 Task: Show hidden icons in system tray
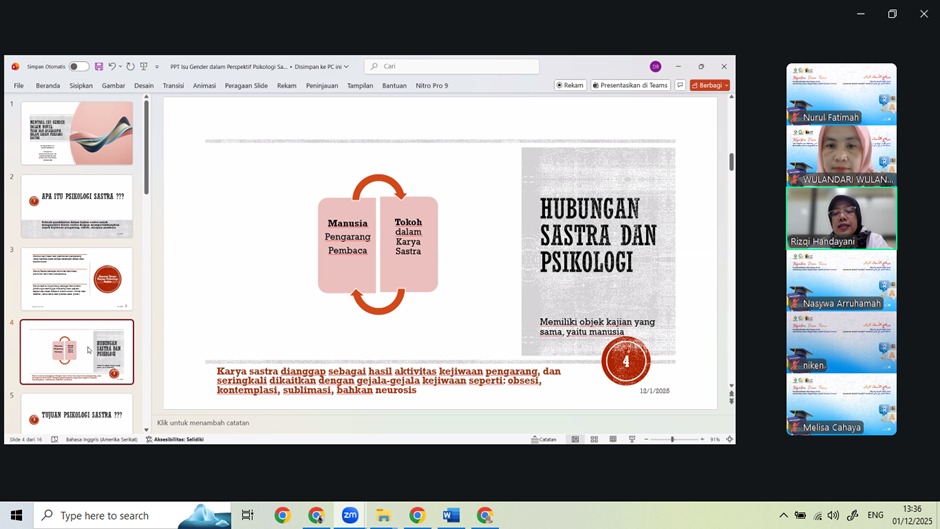point(783,516)
